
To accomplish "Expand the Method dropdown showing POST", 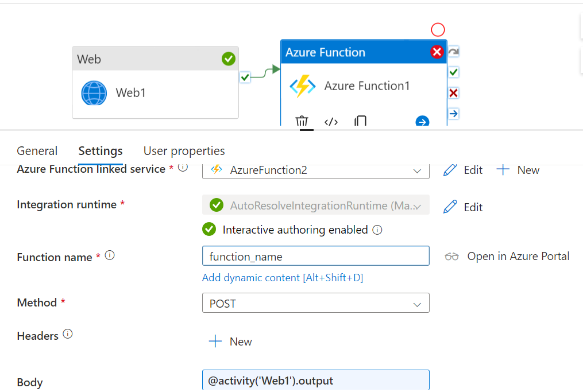I will 316,303.
